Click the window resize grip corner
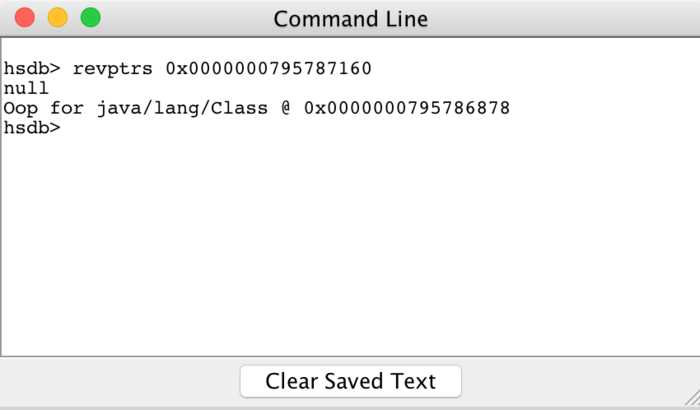700x410 pixels. 692,398
